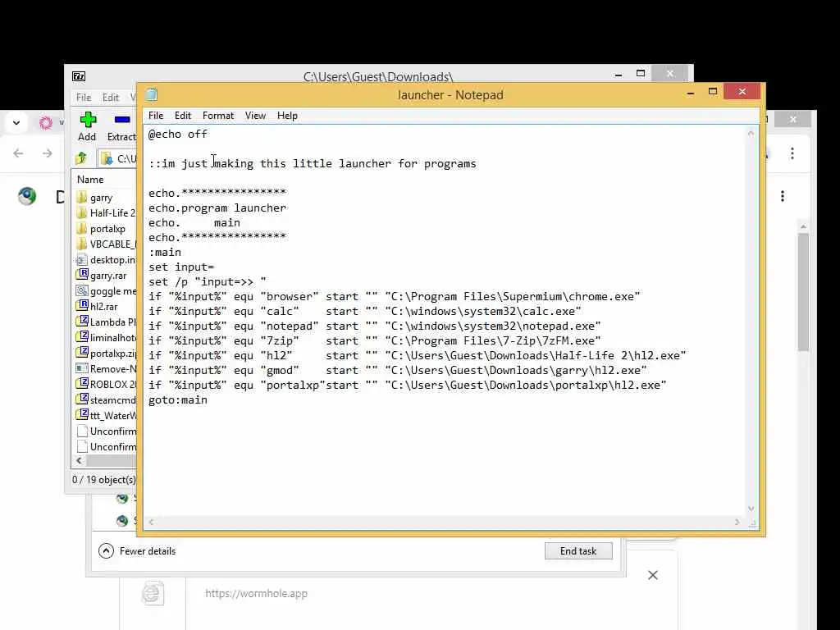Open the Format menu in Notepad
Viewport: 840px width, 630px height.
tap(218, 116)
